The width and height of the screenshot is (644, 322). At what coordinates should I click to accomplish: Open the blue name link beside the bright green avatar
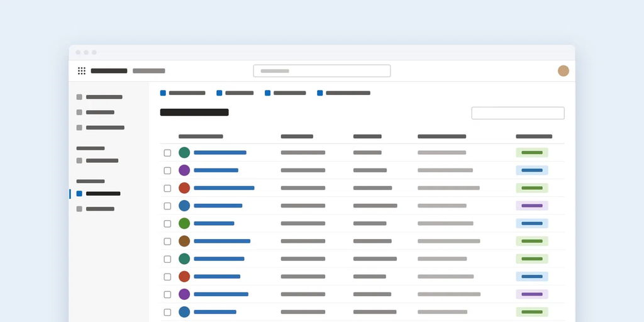[x=214, y=223]
